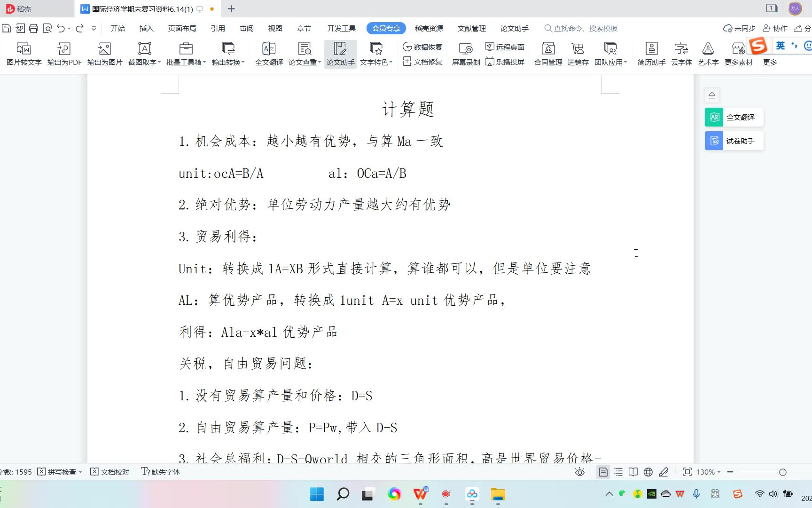Open File Explorer from taskbar
The height and width of the screenshot is (508, 812).
point(498,494)
